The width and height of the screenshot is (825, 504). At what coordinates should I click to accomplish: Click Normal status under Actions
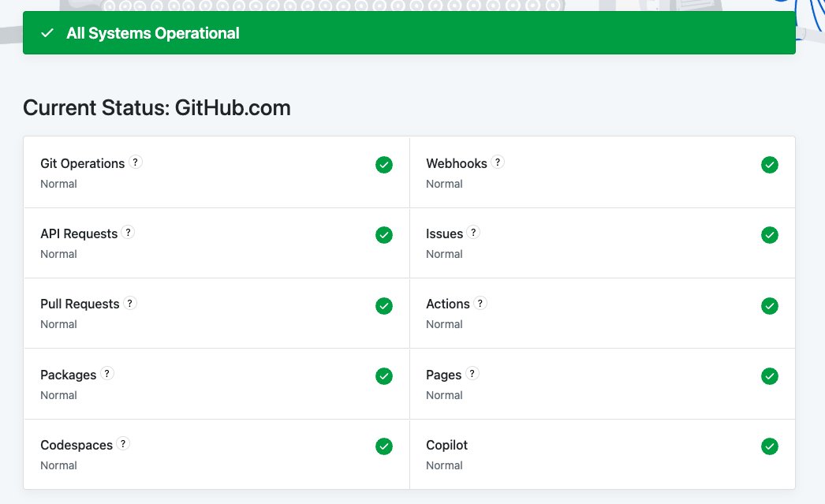(444, 325)
